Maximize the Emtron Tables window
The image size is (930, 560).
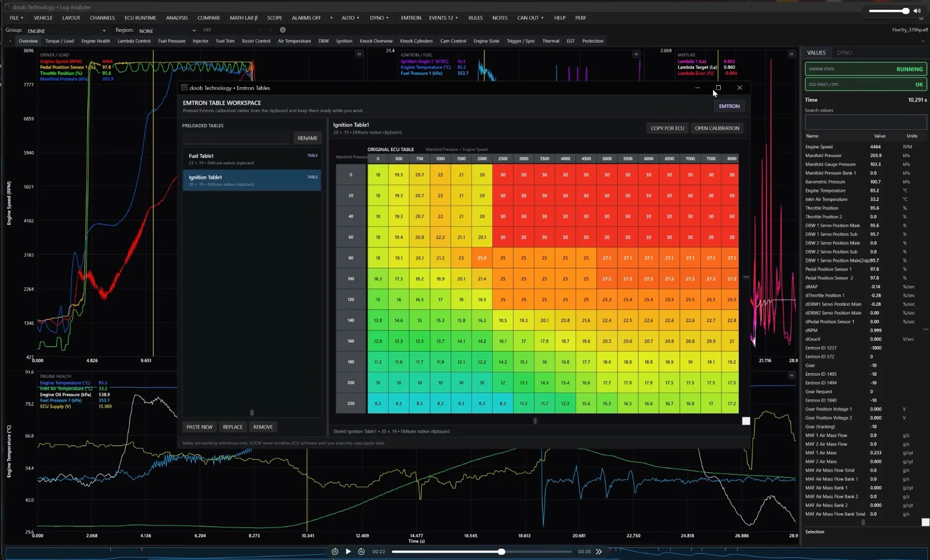pyautogui.click(x=718, y=88)
